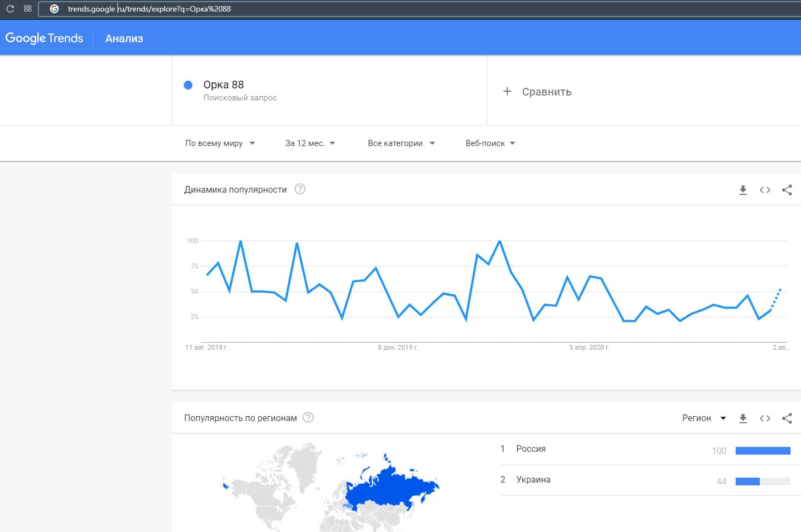Open the Веб-поиск search type dropdown
801x532 pixels.
(490, 143)
